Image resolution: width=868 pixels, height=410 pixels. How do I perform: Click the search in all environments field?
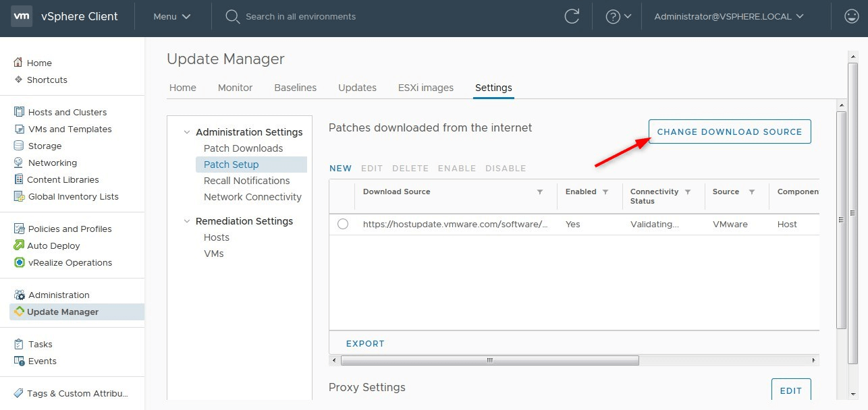coord(300,16)
